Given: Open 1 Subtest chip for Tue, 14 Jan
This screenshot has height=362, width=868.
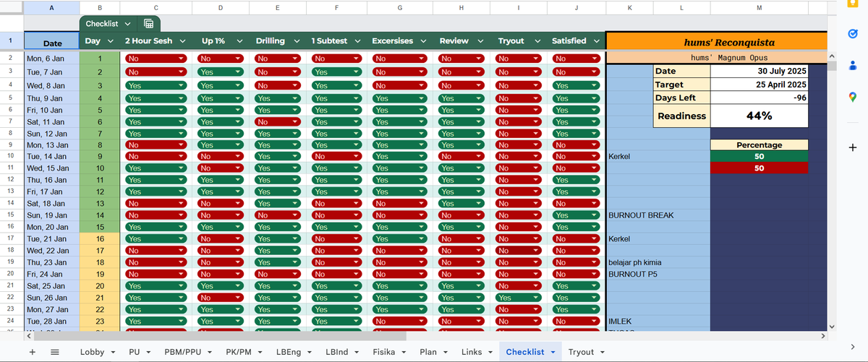Looking at the screenshot, I should click(336, 157).
